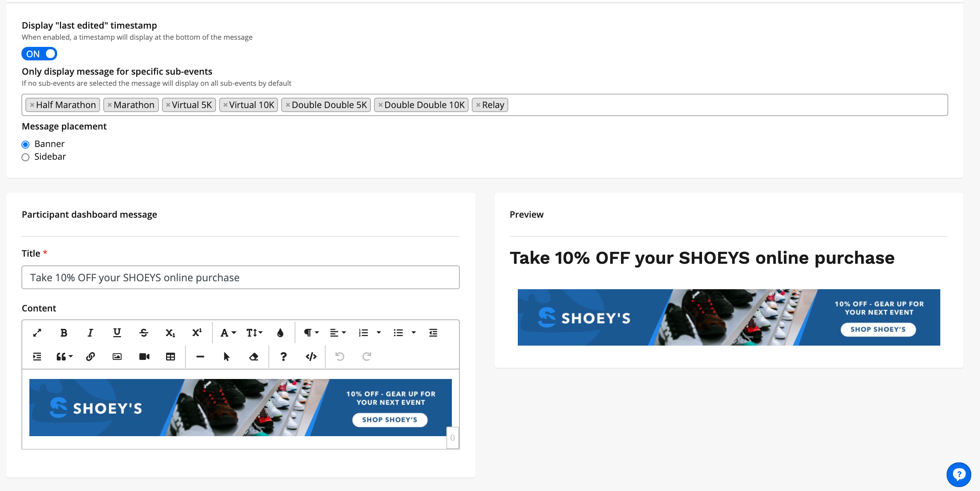This screenshot has width=980, height=491.
Task: Open the blue help chat button
Action: (x=959, y=474)
